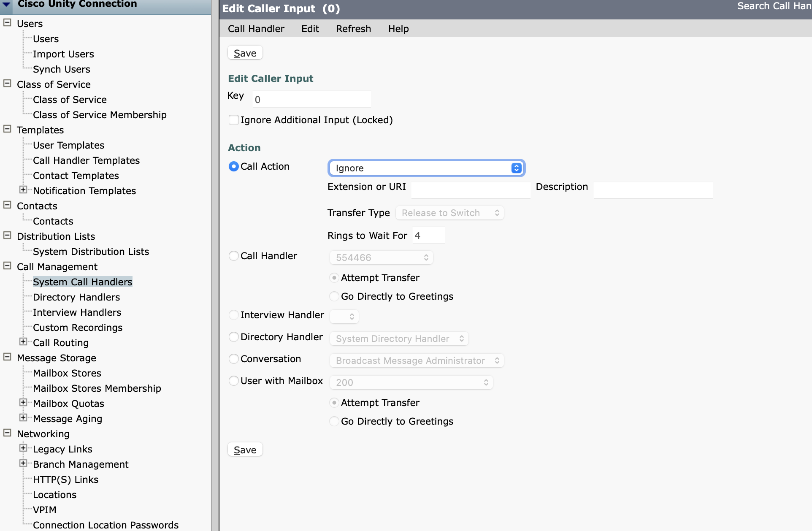Image resolution: width=812 pixels, height=531 pixels.
Task: Click the Refresh menu item
Action: tap(353, 29)
